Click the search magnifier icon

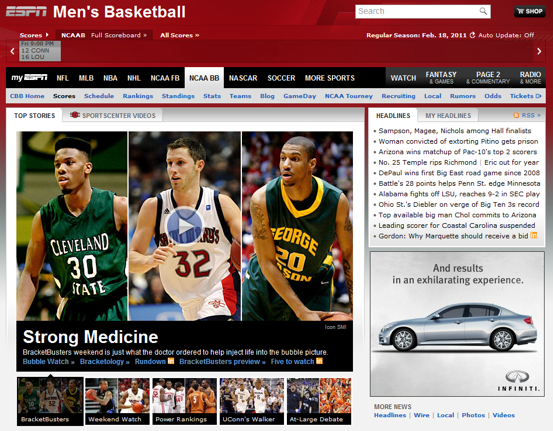point(483,11)
